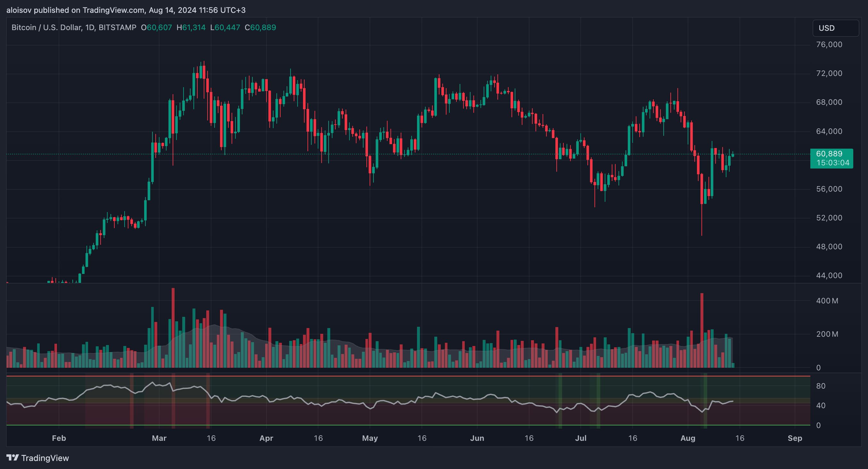Click the TradingView logo icon
This screenshot has height=469, width=868.
[13, 457]
